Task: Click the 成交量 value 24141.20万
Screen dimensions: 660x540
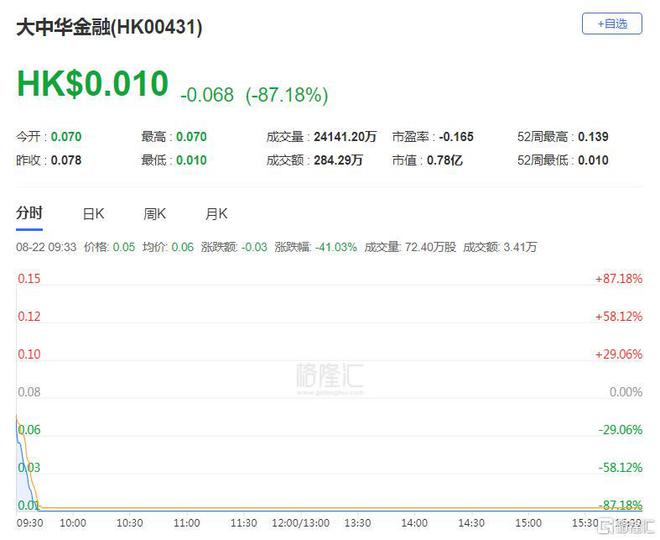Action: 345,137
